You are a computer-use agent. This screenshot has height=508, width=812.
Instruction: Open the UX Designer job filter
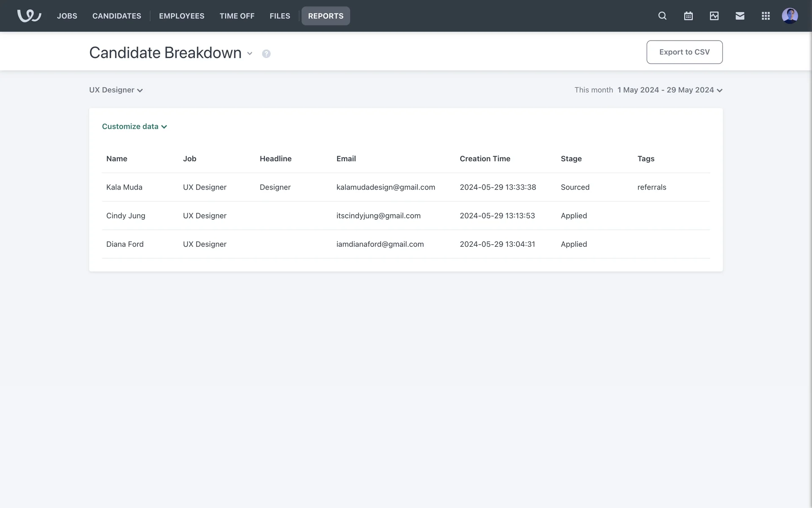pos(116,90)
